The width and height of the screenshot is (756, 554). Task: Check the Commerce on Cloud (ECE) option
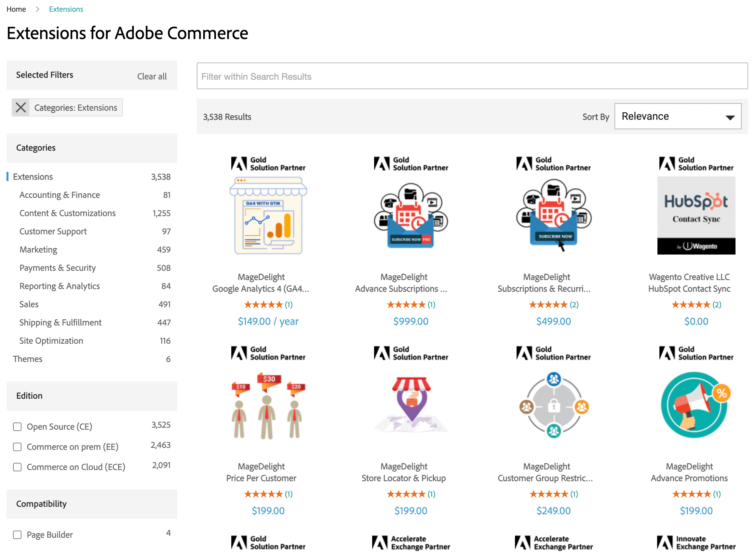pos(17,467)
